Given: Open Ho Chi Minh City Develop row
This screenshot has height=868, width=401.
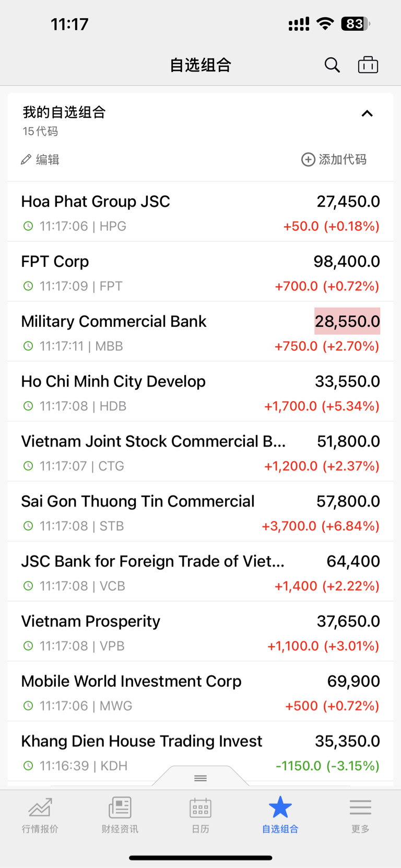Looking at the screenshot, I should click(200, 392).
